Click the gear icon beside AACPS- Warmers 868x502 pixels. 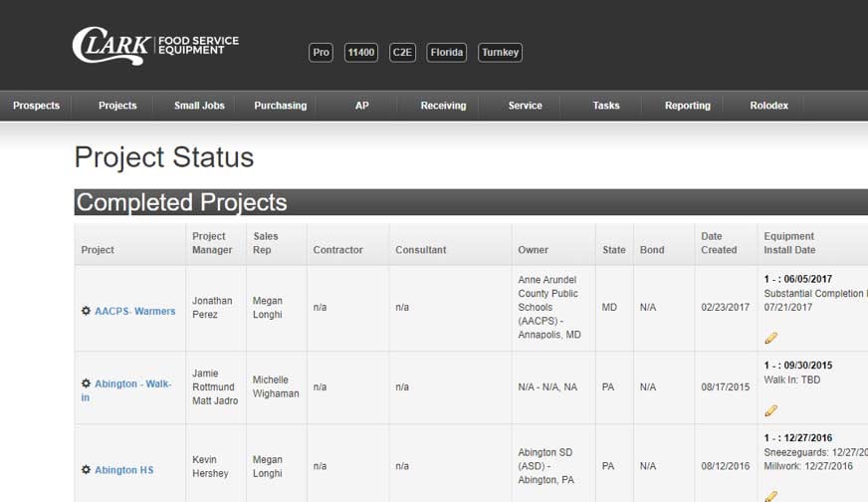point(86,312)
